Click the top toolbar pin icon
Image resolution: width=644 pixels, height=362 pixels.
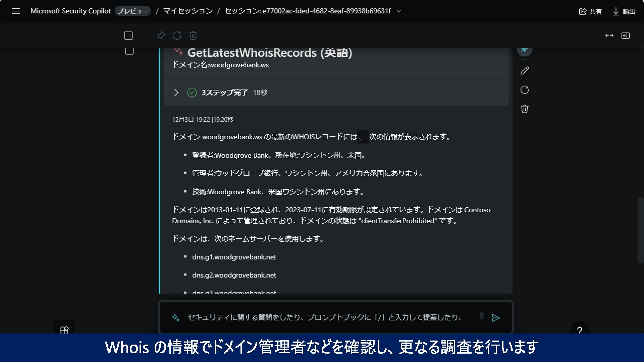161,36
